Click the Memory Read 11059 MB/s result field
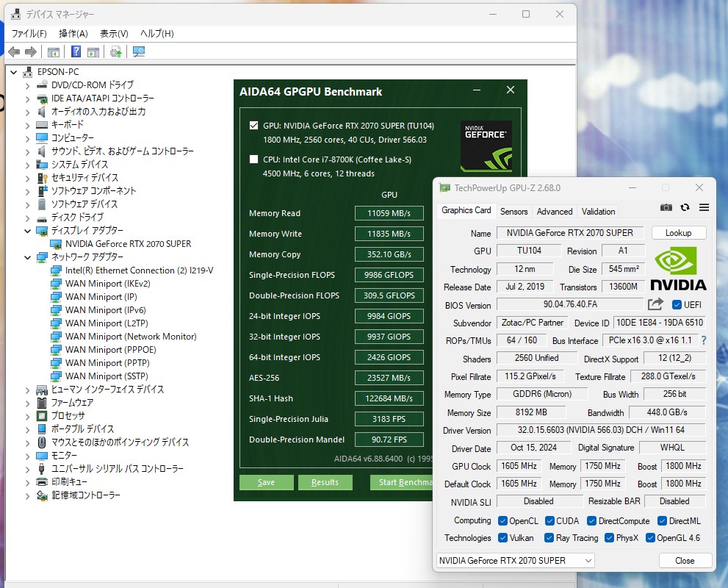This screenshot has width=728, height=588. click(389, 213)
